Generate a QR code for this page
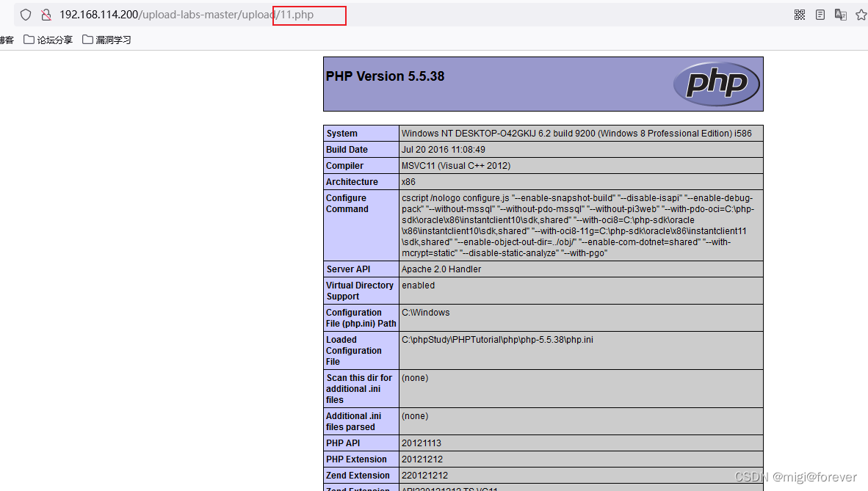Screen dimensions: 868x491 (800, 15)
